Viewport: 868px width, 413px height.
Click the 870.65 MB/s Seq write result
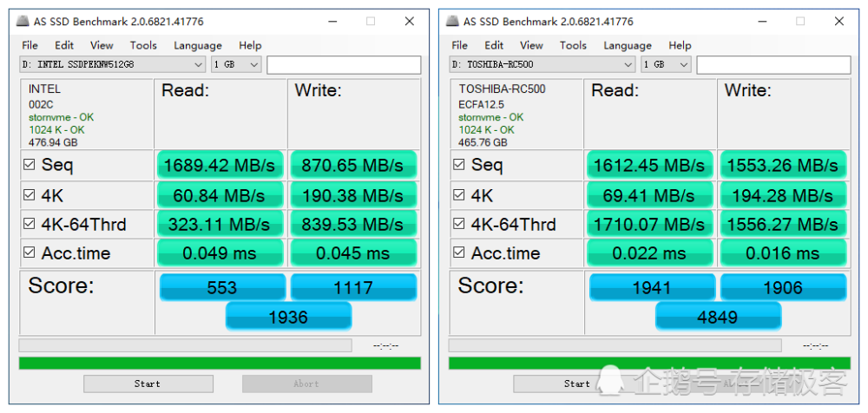[353, 165]
